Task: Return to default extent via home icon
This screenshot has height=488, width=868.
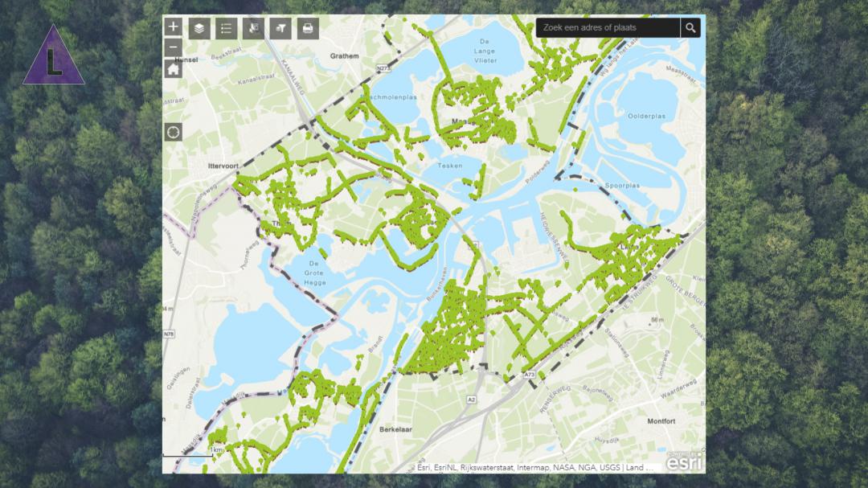Action: pos(174,68)
